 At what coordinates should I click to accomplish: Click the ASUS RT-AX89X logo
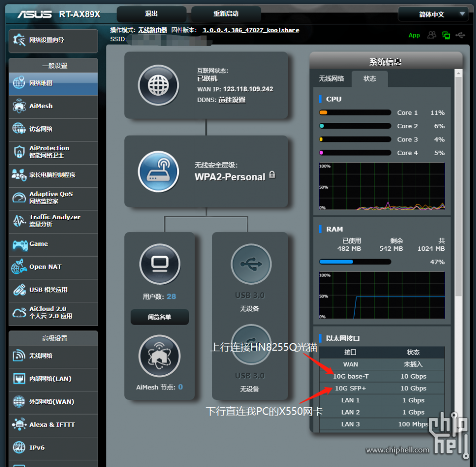(x=59, y=14)
